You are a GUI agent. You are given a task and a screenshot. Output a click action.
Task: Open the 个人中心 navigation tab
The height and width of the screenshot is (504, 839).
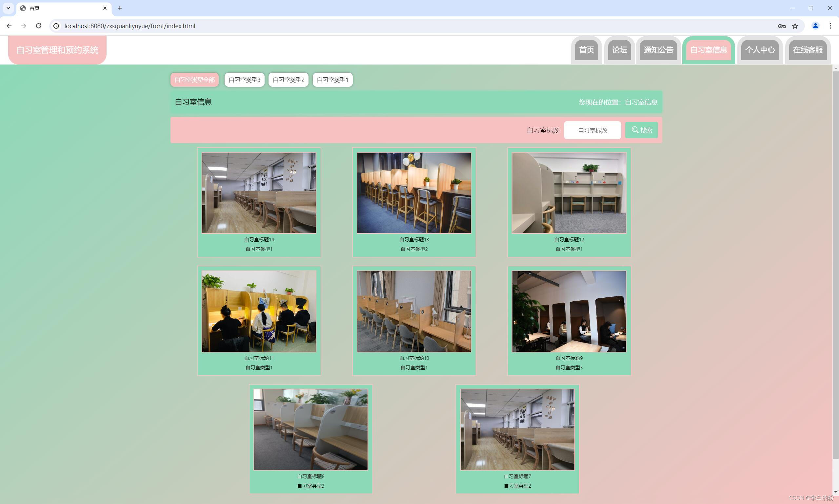click(760, 50)
